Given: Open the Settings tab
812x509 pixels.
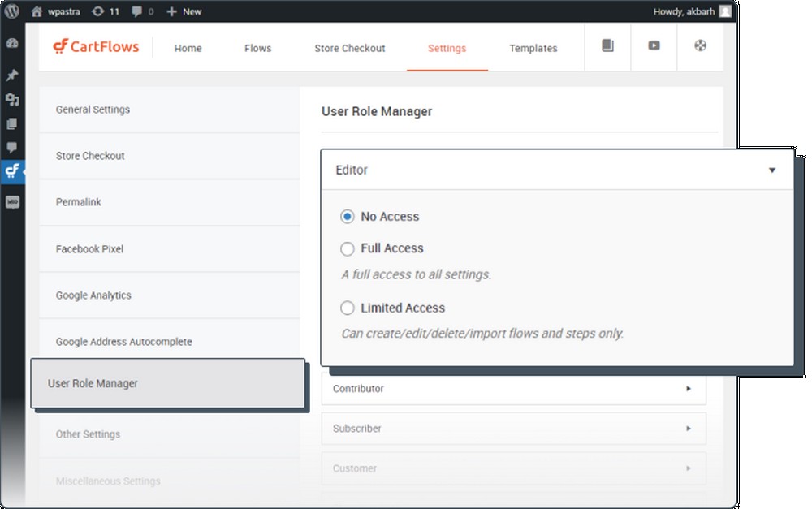Looking at the screenshot, I should (x=447, y=48).
